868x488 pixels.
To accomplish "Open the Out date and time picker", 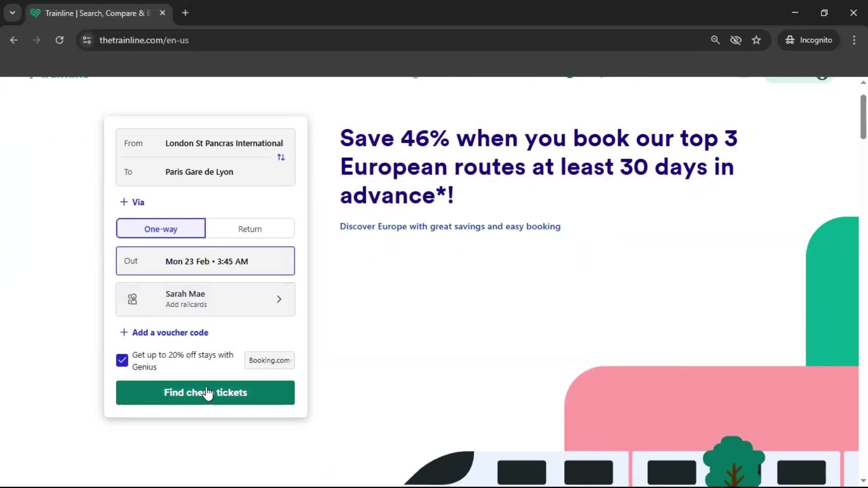I will [205, 261].
